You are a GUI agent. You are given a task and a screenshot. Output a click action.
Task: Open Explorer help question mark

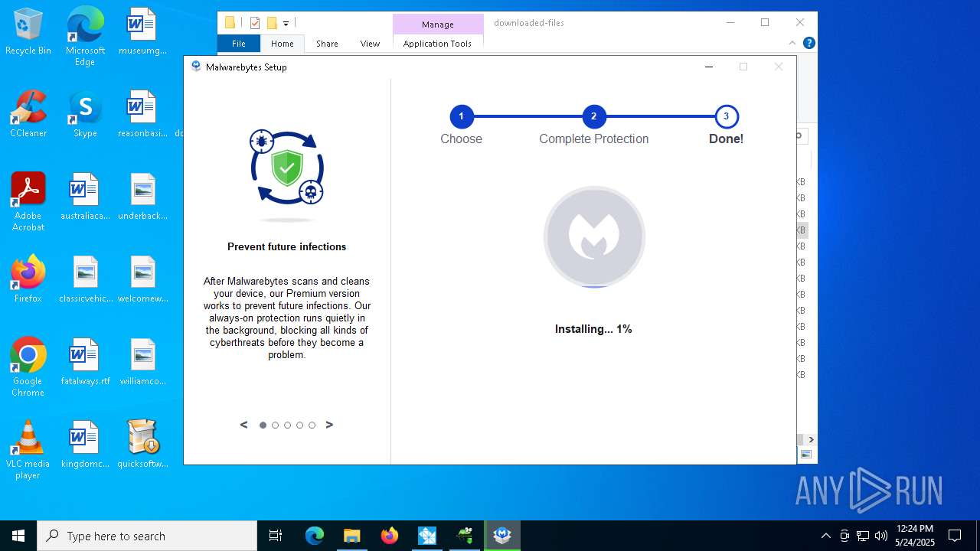coord(808,43)
